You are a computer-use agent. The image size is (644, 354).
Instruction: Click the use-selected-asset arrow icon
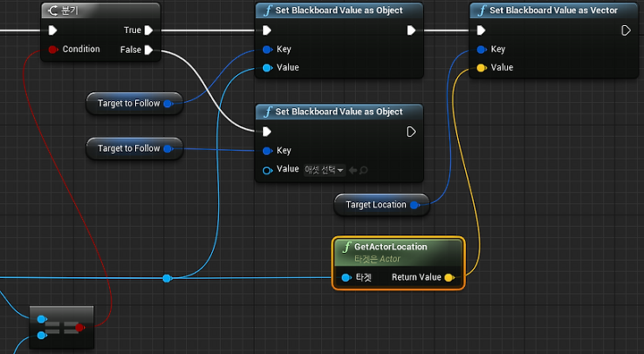coord(352,170)
